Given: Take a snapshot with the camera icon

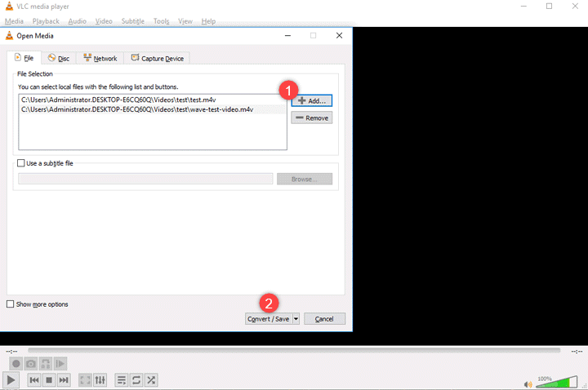Looking at the screenshot, I should 31,363.
